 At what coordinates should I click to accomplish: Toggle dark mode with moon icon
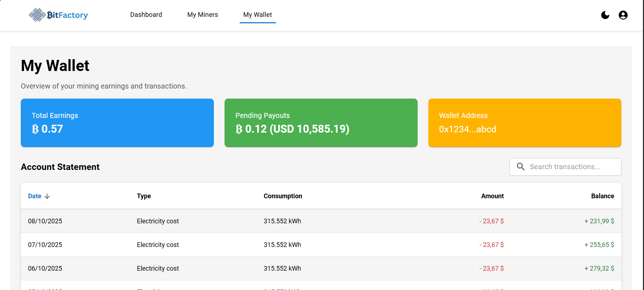tap(605, 15)
